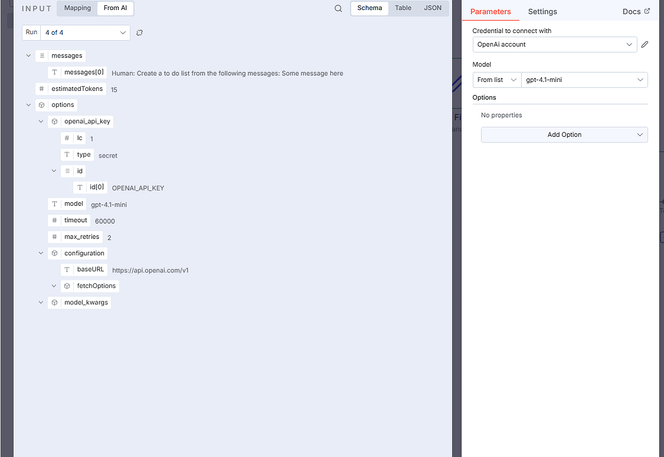This screenshot has width=664, height=457.
Task: Click the Add Option button
Action: click(564, 135)
